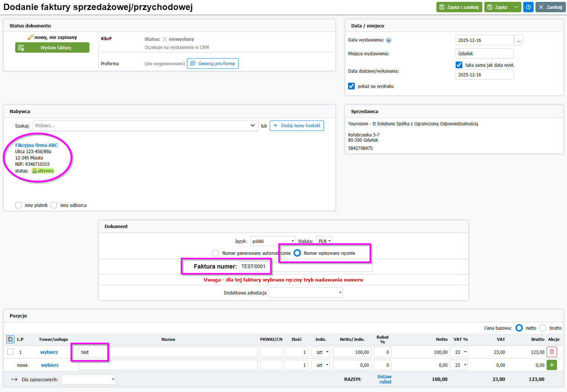Toggle the 'pokaż na wydruku' checkbox

click(351, 86)
